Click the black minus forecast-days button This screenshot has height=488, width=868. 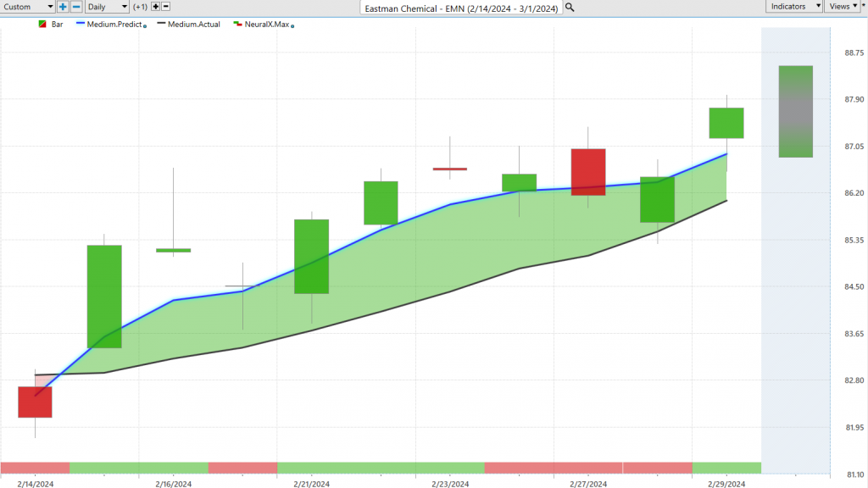[x=165, y=7]
